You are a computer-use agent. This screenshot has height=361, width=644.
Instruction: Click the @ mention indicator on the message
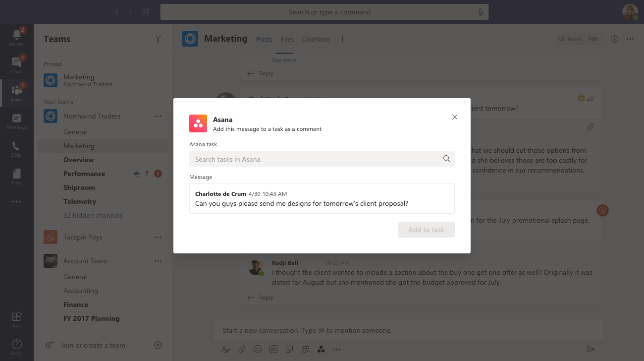click(x=602, y=210)
